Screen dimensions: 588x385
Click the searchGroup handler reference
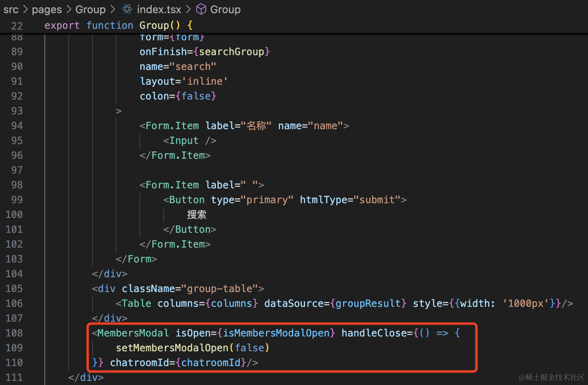tap(231, 51)
